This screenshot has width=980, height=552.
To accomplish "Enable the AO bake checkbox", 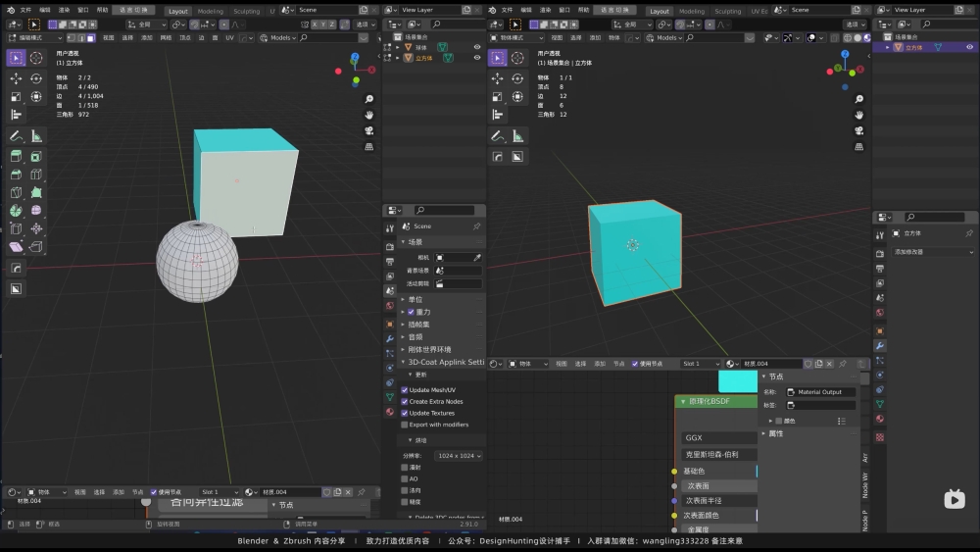I will [x=405, y=478].
